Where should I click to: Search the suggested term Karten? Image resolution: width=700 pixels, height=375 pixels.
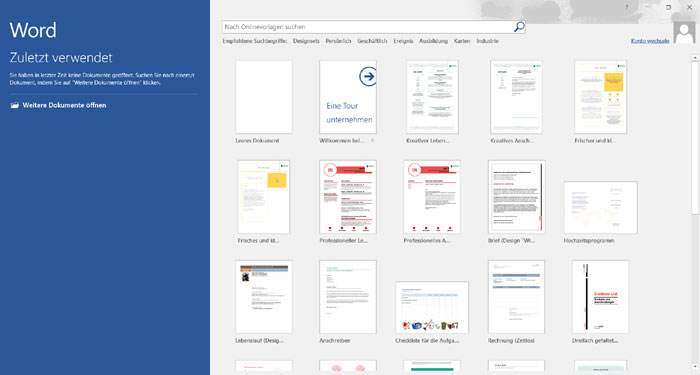tap(462, 41)
